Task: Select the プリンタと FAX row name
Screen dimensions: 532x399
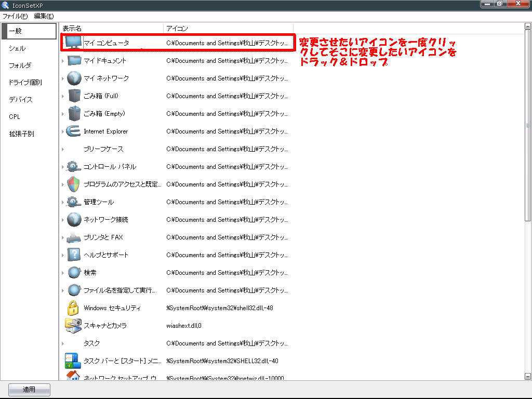Action: (x=103, y=237)
